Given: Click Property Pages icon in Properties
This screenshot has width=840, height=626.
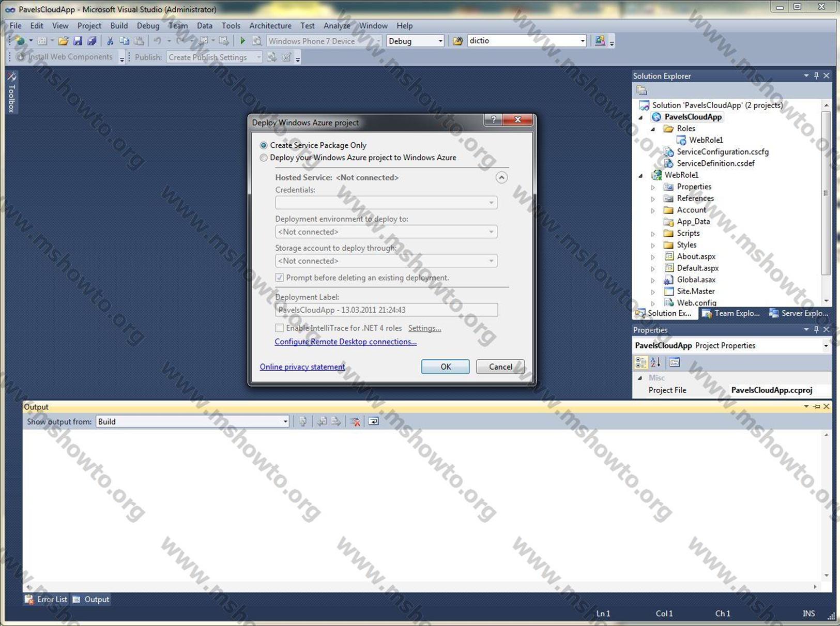Looking at the screenshot, I should [675, 362].
